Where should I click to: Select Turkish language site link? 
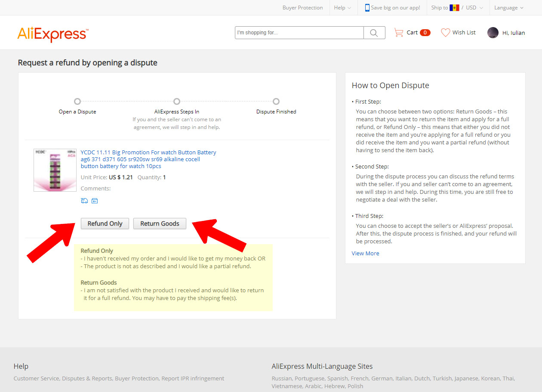[442, 379]
